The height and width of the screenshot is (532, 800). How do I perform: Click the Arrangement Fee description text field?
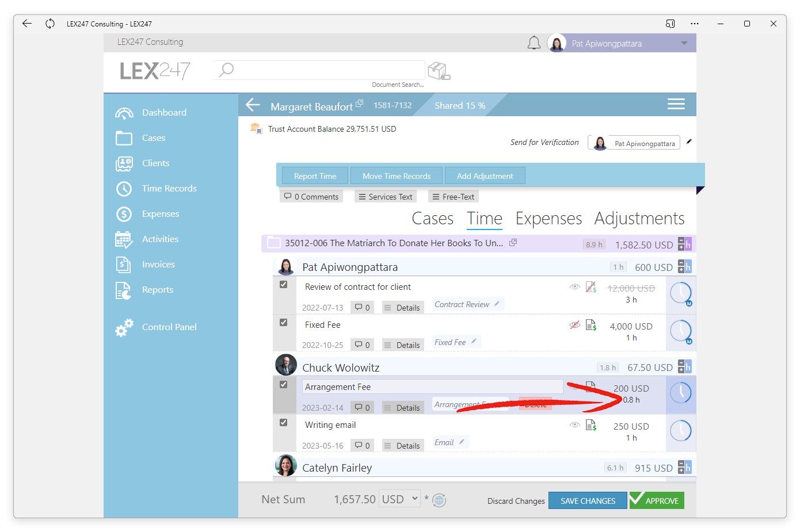433,387
